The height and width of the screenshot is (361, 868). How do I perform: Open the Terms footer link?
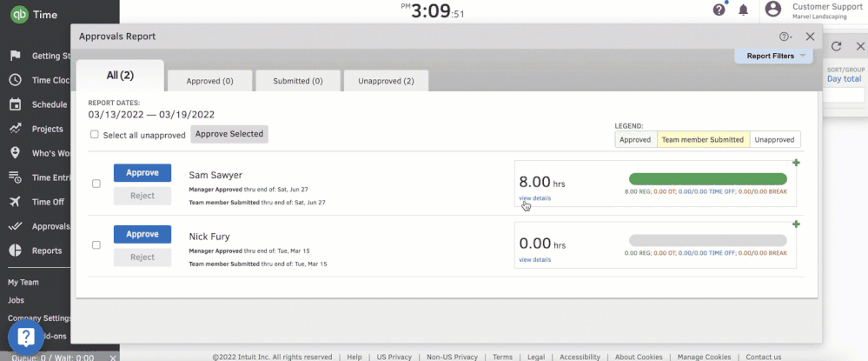(503, 358)
